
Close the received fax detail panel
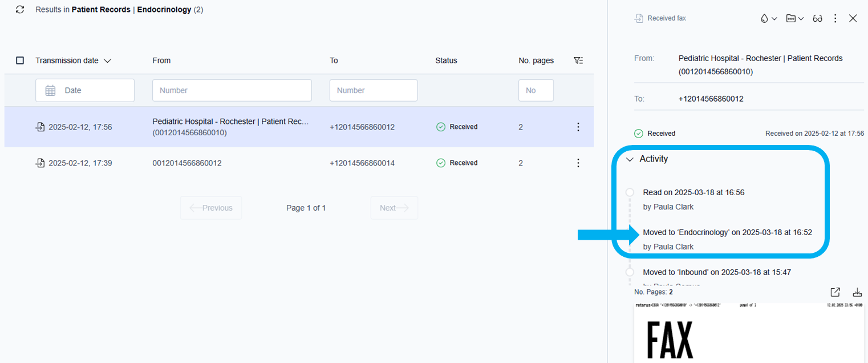pyautogui.click(x=853, y=18)
